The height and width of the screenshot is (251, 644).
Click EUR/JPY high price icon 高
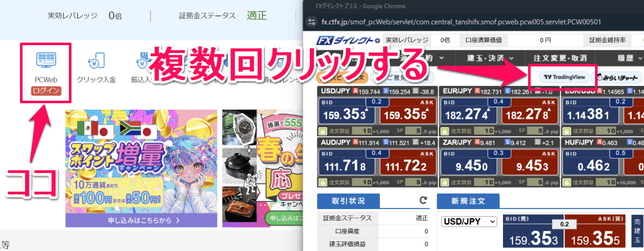coord(478,90)
